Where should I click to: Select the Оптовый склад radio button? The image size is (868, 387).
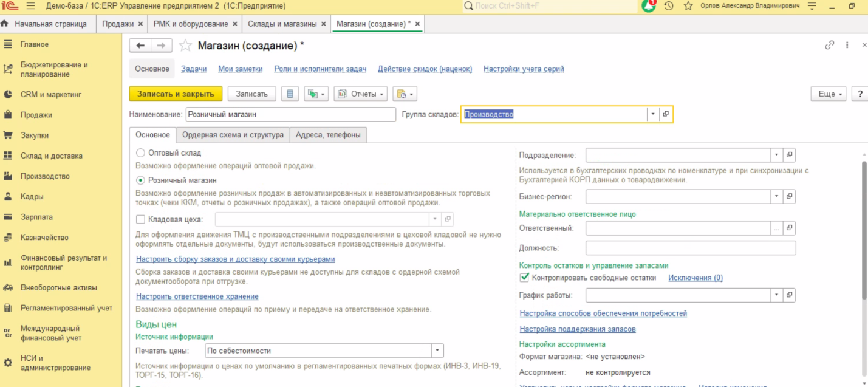click(x=141, y=153)
